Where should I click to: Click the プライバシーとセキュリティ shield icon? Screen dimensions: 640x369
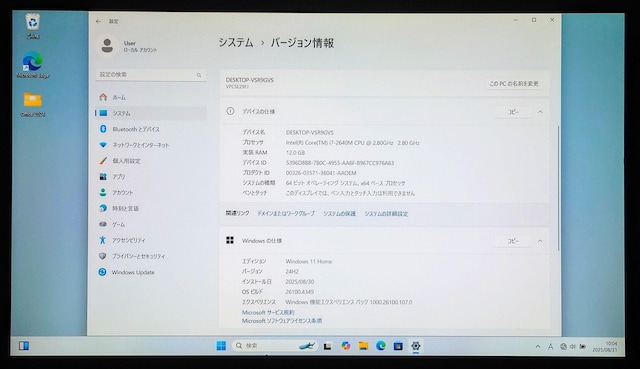[x=103, y=256]
